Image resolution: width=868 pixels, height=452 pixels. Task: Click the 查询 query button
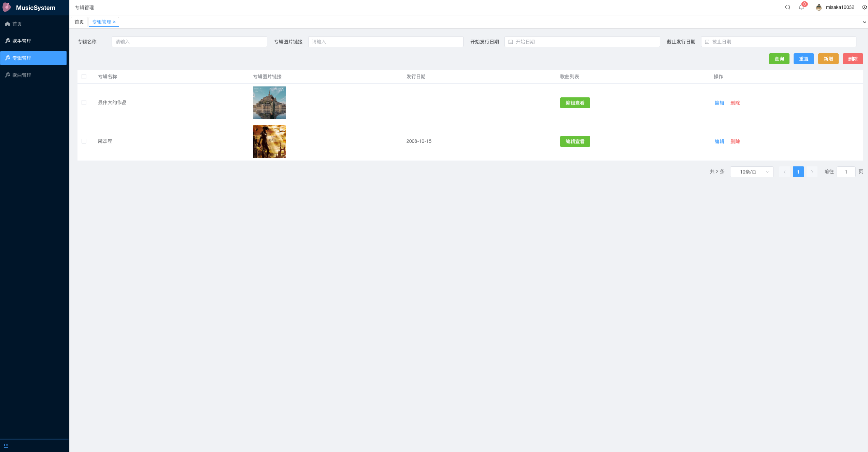click(779, 58)
